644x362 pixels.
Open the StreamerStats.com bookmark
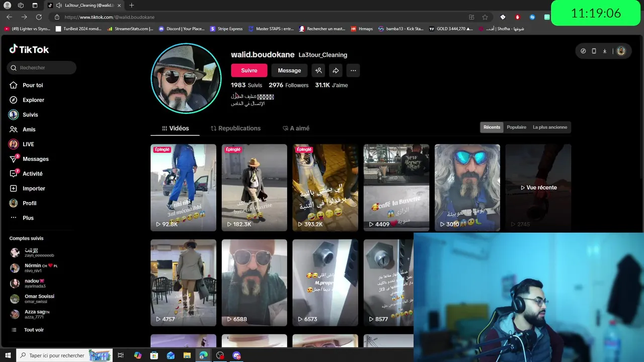[130, 29]
